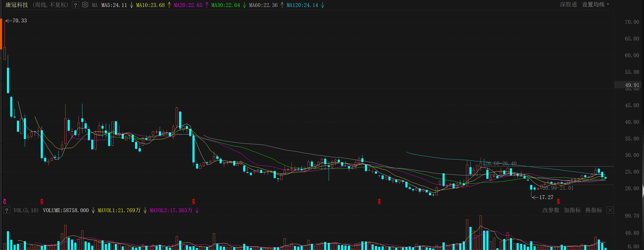
Task: Click the 45.00 price axis label
Action: (x=632, y=105)
